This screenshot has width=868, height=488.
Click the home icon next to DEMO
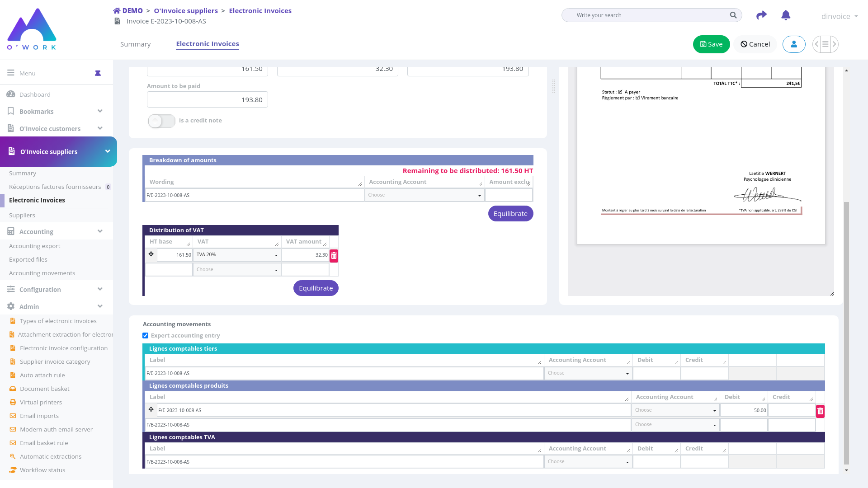point(117,11)
